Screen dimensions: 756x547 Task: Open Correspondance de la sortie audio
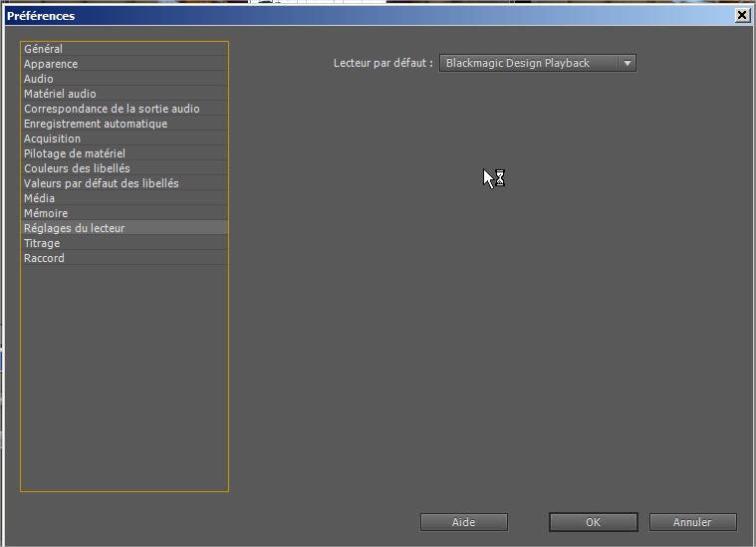(125, 109)
